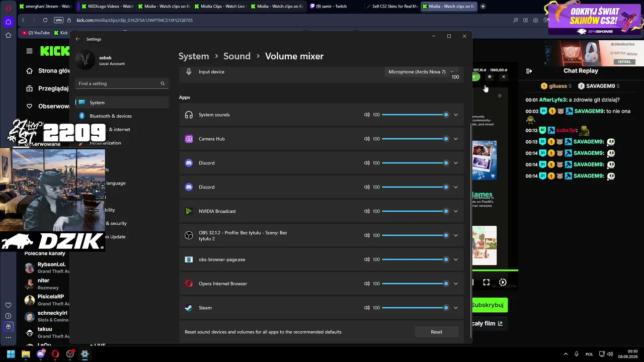Click the System sounds headphones icon
Viewport: 644px width, 362px height.
[189, 115]
